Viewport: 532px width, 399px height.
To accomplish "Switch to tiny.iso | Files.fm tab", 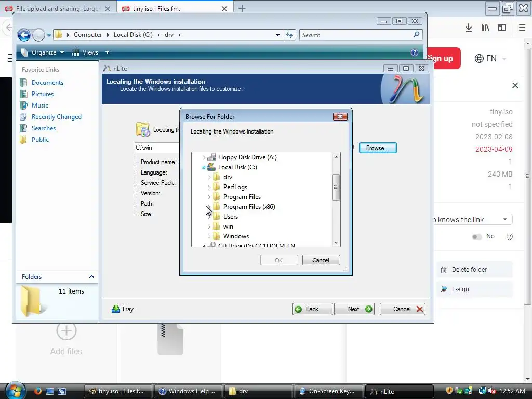I will pyautogui.click(x=156, y=9).
